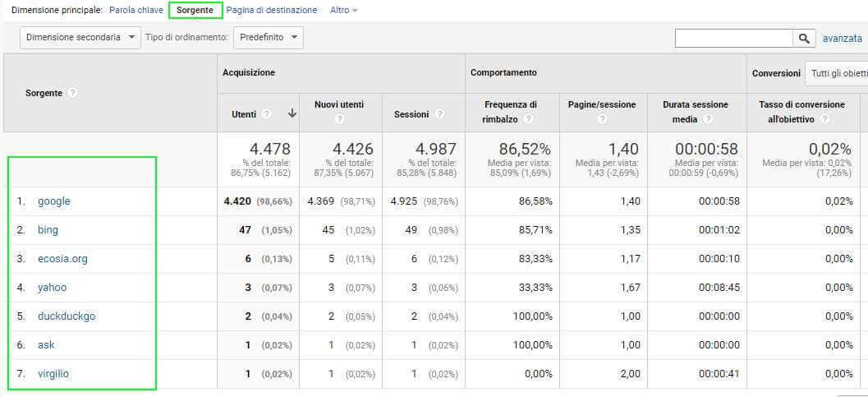Viewport: 868px width, 397px height.
Task: Open the google source link
Action: tap(54, 201)
